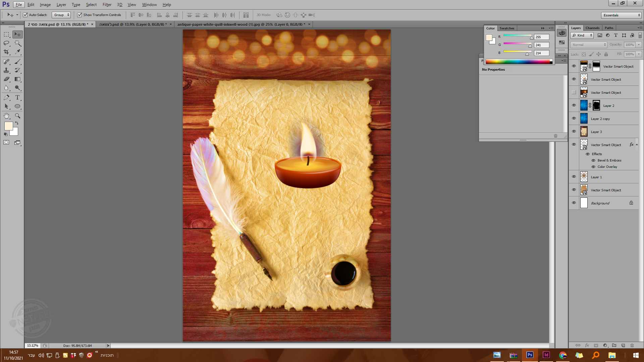This screenshot has width=644, height=362.
Task: Open the Auto-Select Group dropdown
Action: coord(61,15)
